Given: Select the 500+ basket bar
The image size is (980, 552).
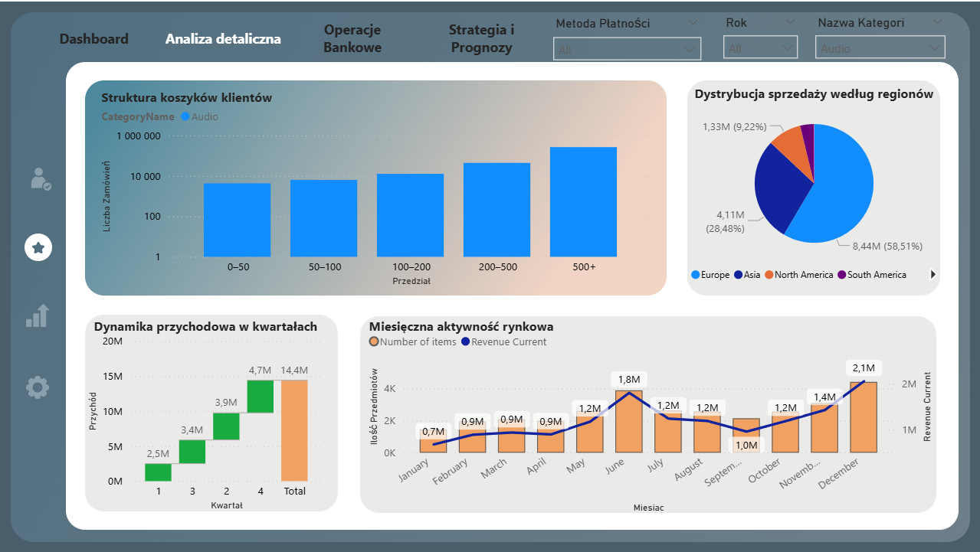Looking at the screenshot, I should click(x=583, y=201).
